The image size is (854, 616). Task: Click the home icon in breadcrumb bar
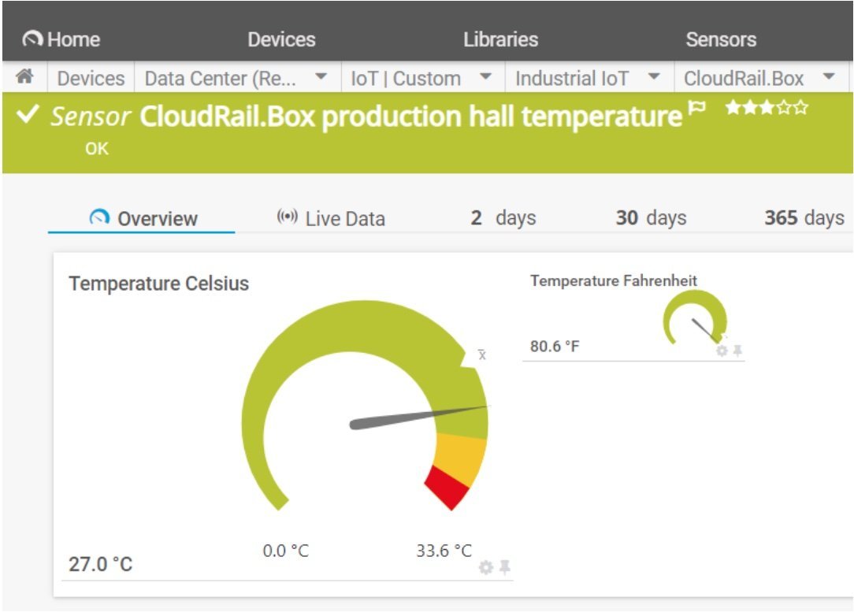point(25,77)
